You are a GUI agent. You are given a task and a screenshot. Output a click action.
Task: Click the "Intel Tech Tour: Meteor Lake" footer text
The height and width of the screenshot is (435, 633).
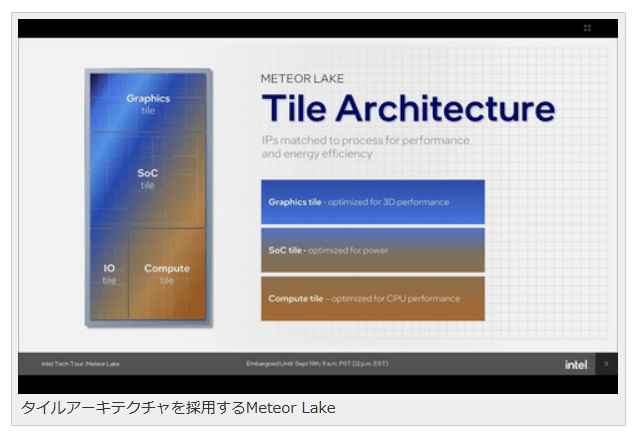click(x=80, y=364)
